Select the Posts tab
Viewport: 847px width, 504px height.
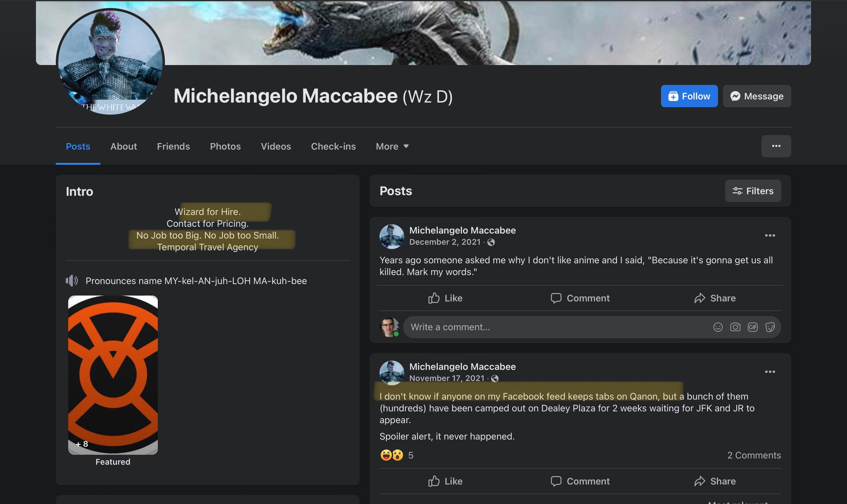pos(78,147)
